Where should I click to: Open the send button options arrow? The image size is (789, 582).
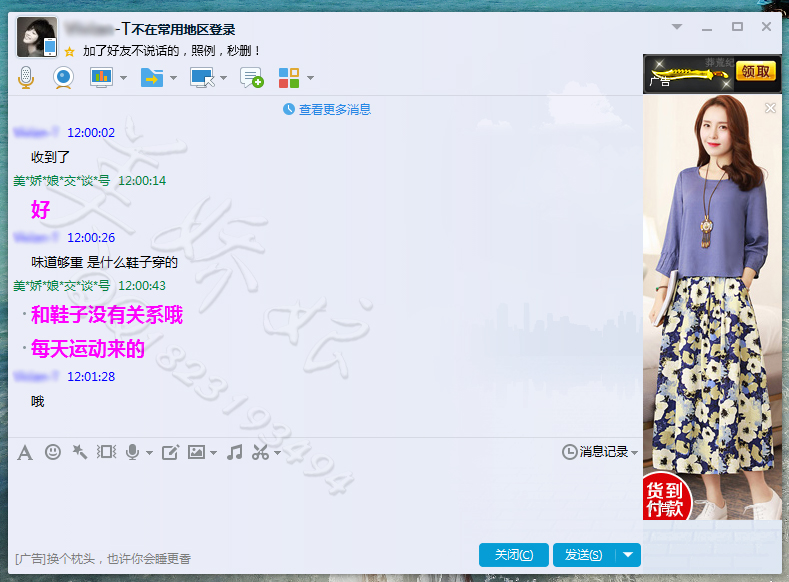pyautogui.click(x=628, y=555)
